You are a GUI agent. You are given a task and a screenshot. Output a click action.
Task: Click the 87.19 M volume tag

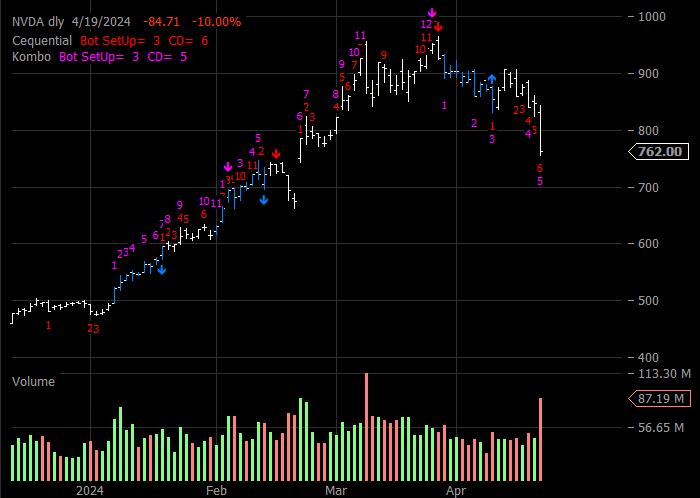click(659, 398)
